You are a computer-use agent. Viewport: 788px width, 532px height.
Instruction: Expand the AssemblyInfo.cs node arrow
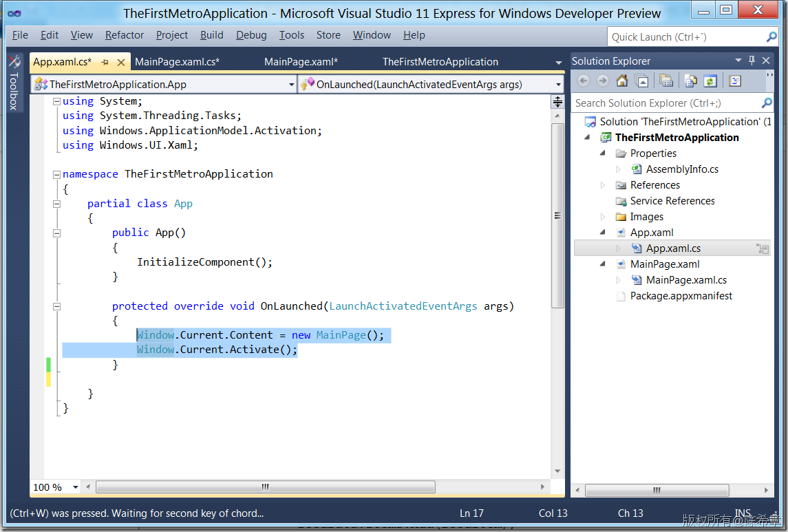tap(618, 169)
